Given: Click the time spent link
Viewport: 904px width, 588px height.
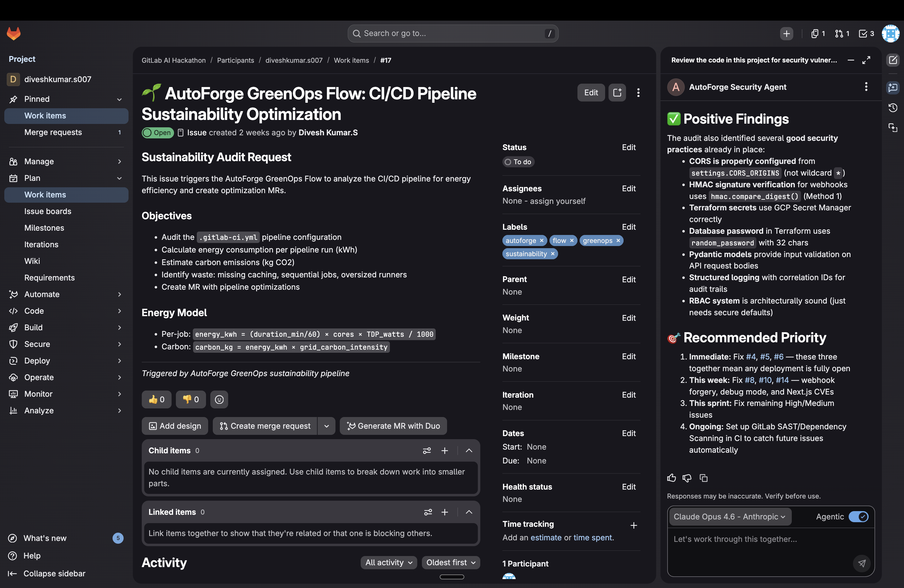Looking at the screenshot, I should point(593,538).
